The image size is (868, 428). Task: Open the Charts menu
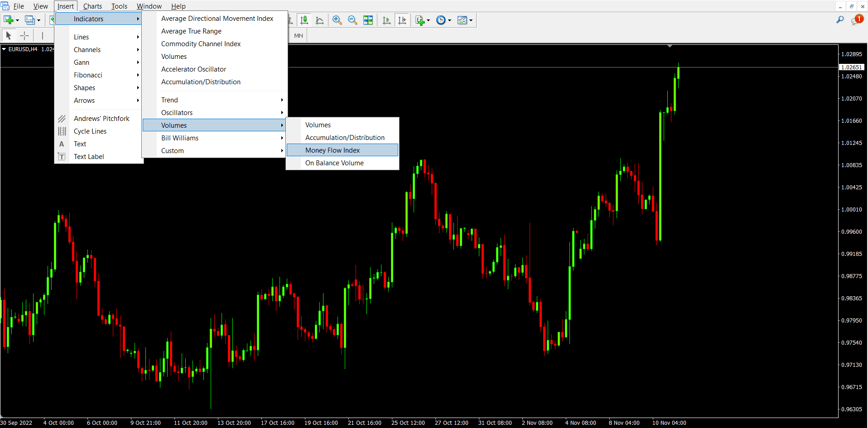point(92,6)
